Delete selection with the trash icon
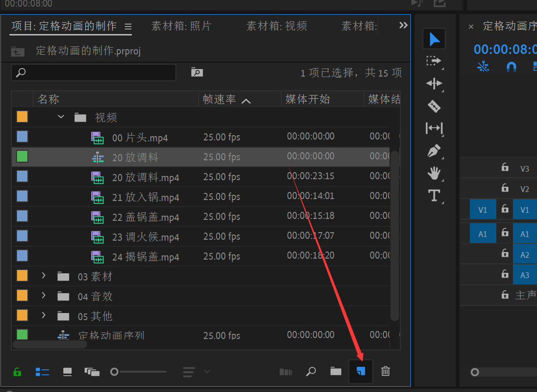537x392 pixels. point(386,371)
